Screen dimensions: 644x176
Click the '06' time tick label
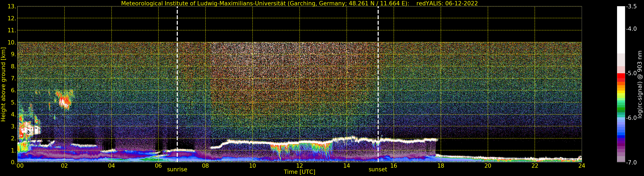pyautogui.click(x=159, y=166)
